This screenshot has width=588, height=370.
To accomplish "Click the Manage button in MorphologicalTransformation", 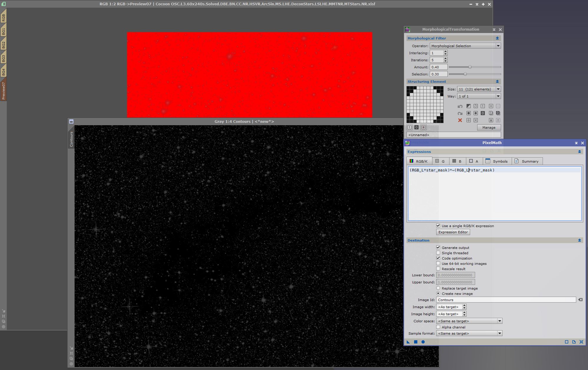I will [489, 127].
